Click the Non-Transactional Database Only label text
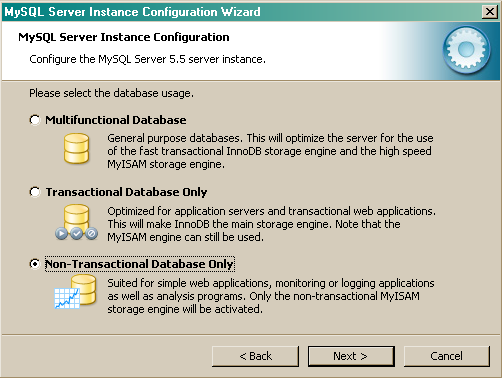This screenshot has height=378, width=502. coord(139,264)
